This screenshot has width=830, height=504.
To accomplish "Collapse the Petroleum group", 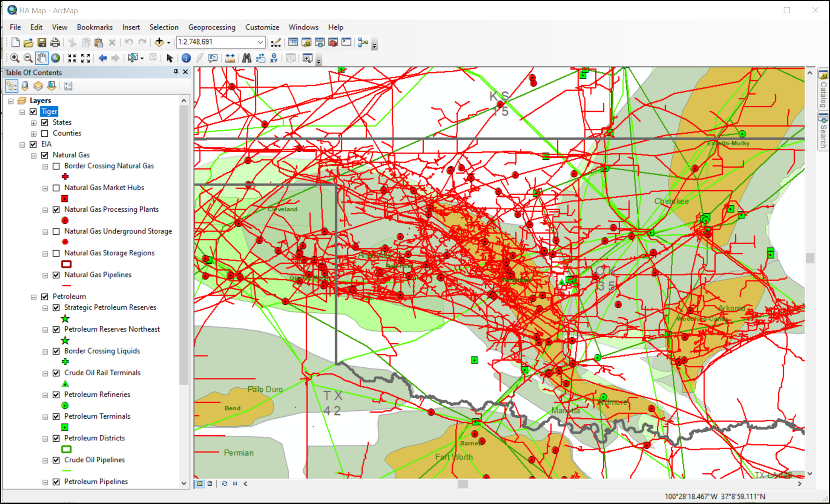I will tap(34, 297).
